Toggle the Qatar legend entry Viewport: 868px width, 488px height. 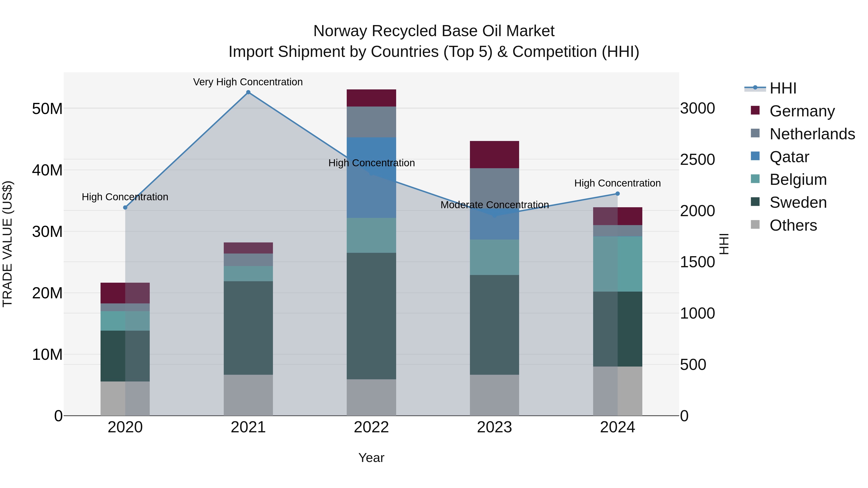[x=780, y=157]
